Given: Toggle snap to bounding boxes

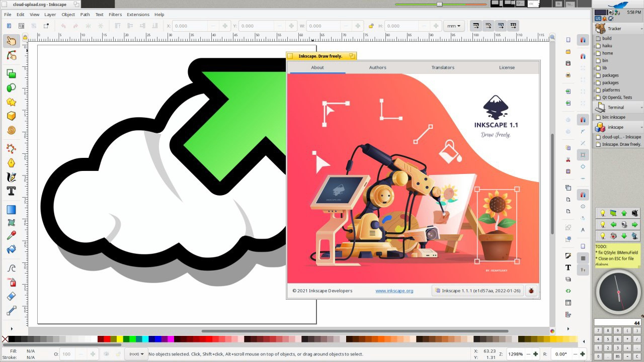Looking at the screenshot, I should click(583, 56).
